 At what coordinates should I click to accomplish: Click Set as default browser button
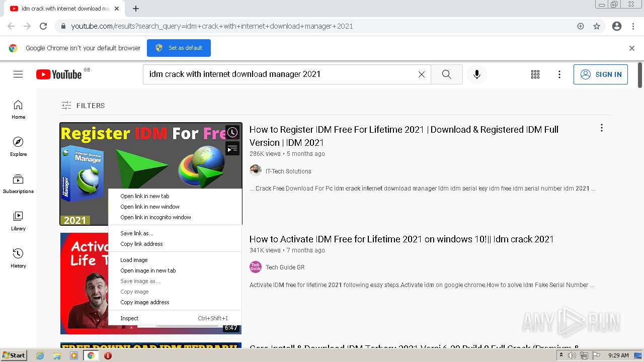tap(179, 48)
